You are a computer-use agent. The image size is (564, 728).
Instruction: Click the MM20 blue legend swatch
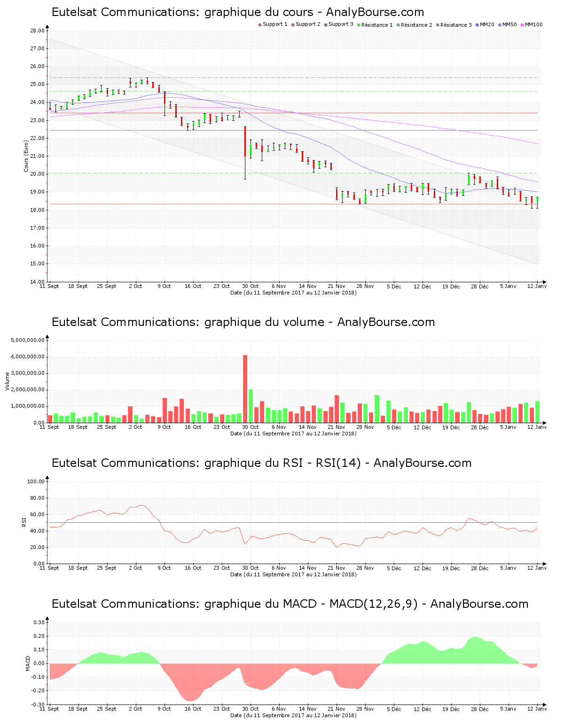pyautogui.click(x=477, y=25)
